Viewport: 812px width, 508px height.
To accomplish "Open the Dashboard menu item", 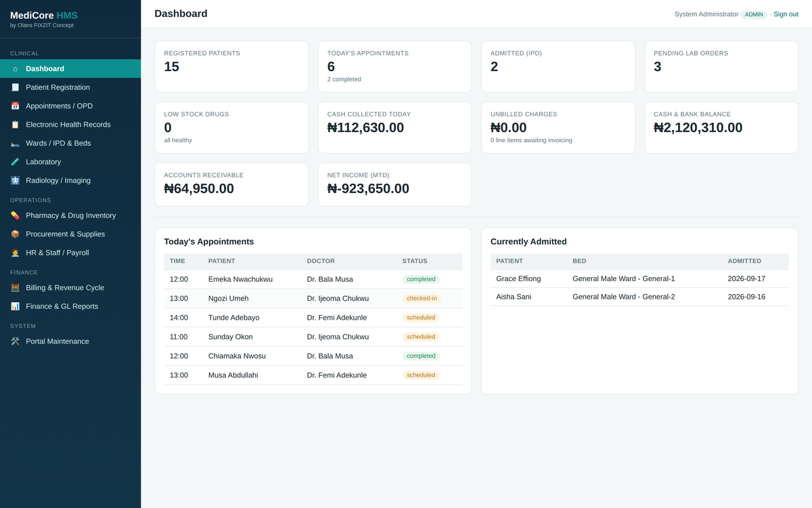I will click(x=70, y=68).
